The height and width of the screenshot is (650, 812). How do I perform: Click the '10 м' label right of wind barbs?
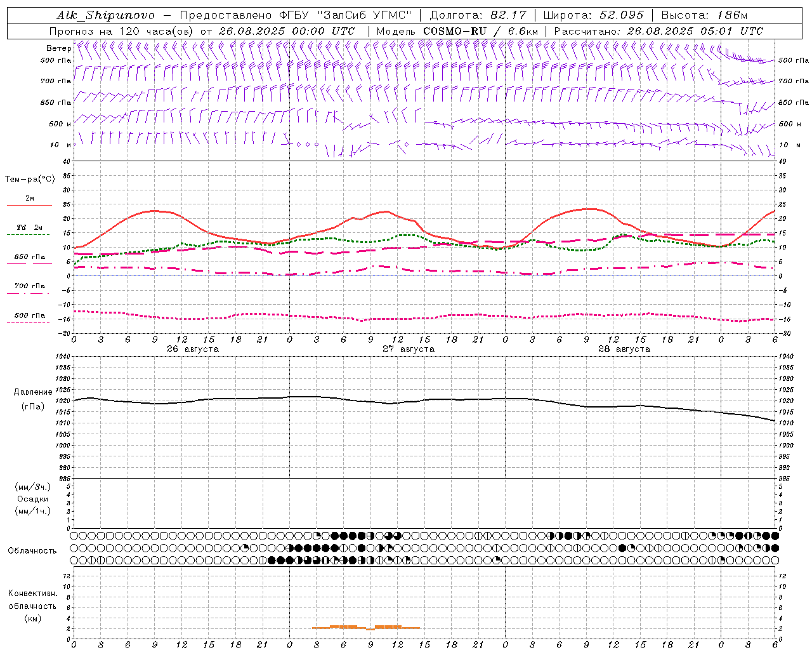tap(789, 145)
